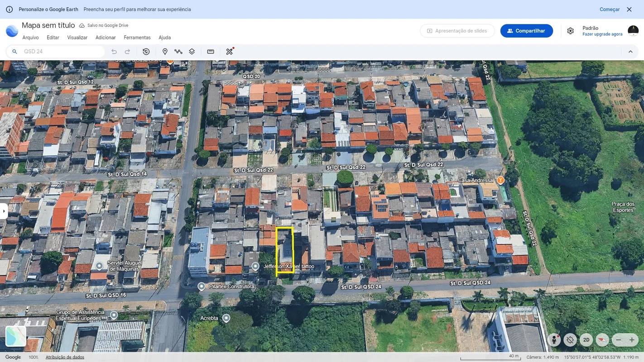Click the Compartilhar button

pos(527,31)
